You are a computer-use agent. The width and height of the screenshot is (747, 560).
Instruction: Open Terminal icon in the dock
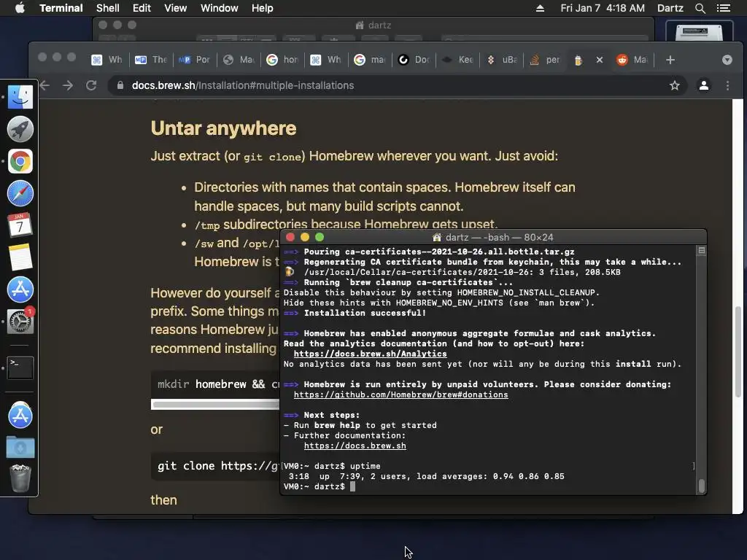click(20, 367)
